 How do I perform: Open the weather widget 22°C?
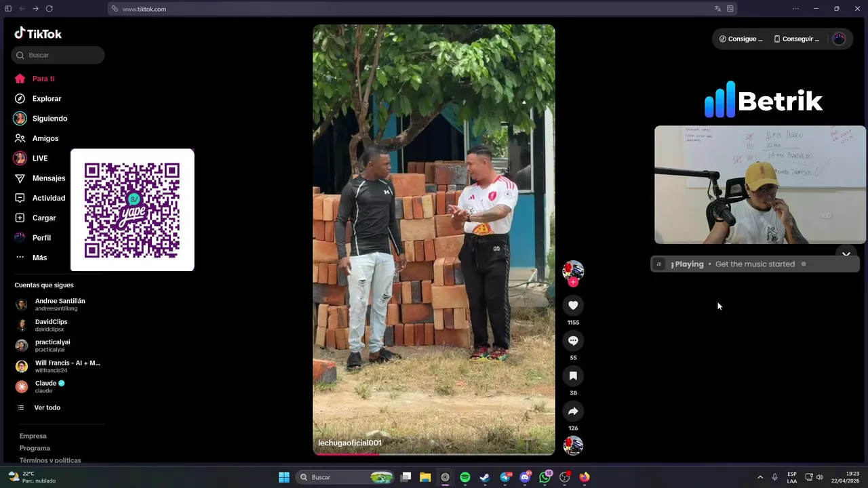31,477
